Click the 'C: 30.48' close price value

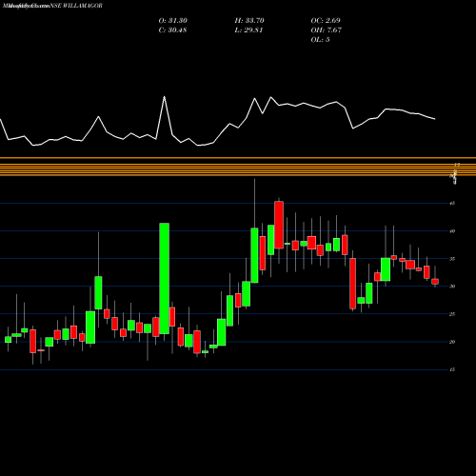[172, 30]
